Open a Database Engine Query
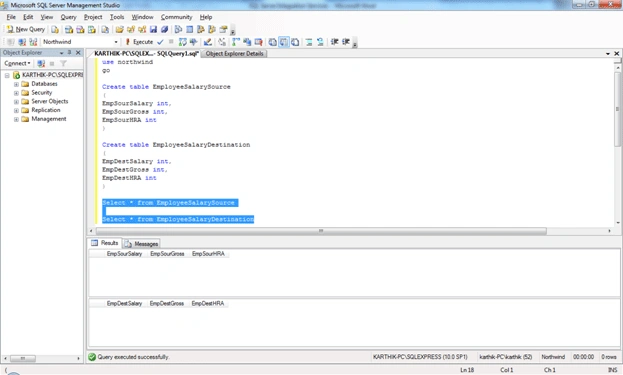The image size is (623, 375). 55,29
